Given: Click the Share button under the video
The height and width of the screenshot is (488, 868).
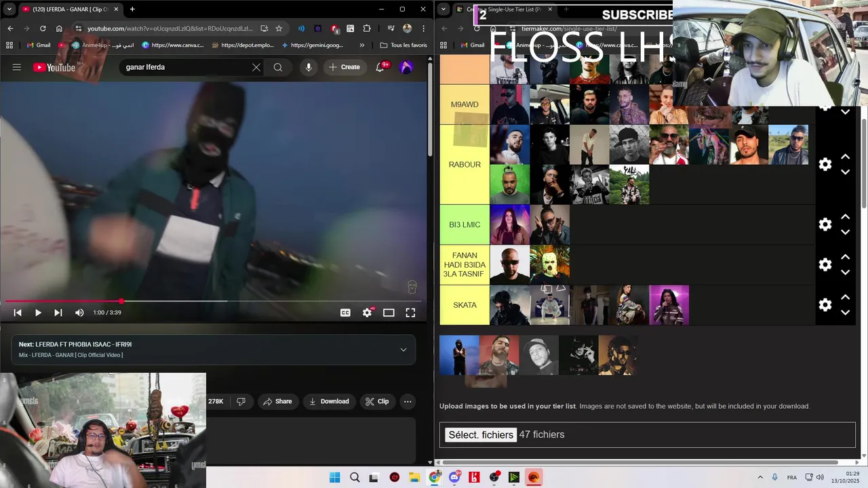Looking at the screenshot, I should click(277, 401).
